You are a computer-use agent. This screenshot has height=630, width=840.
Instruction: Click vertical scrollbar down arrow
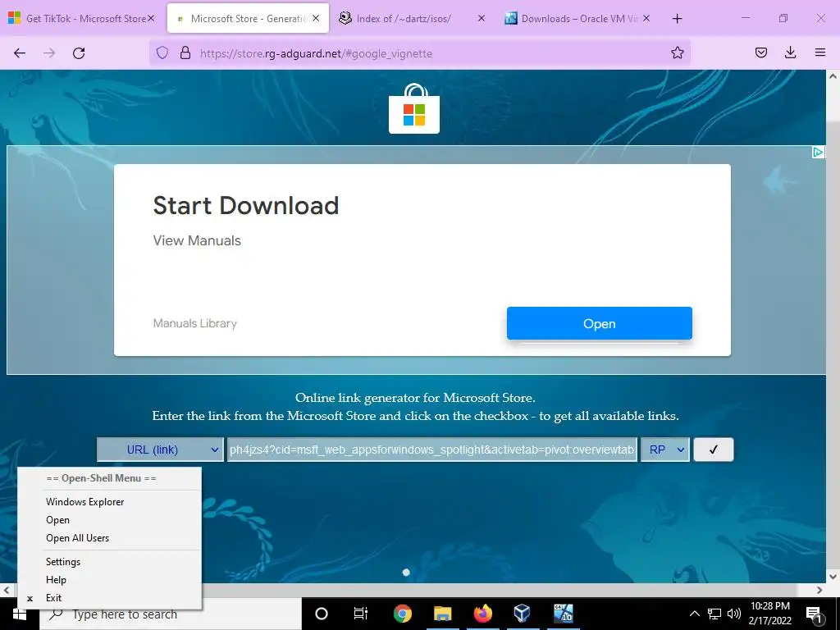pos(833,577)
